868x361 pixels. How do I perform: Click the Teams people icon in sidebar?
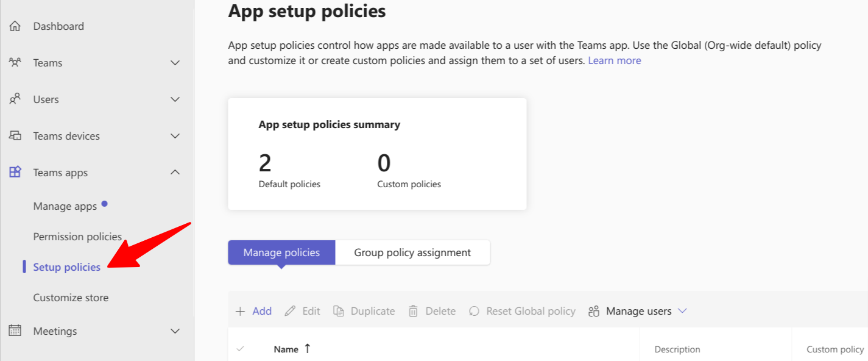click(x=15, y=63)
